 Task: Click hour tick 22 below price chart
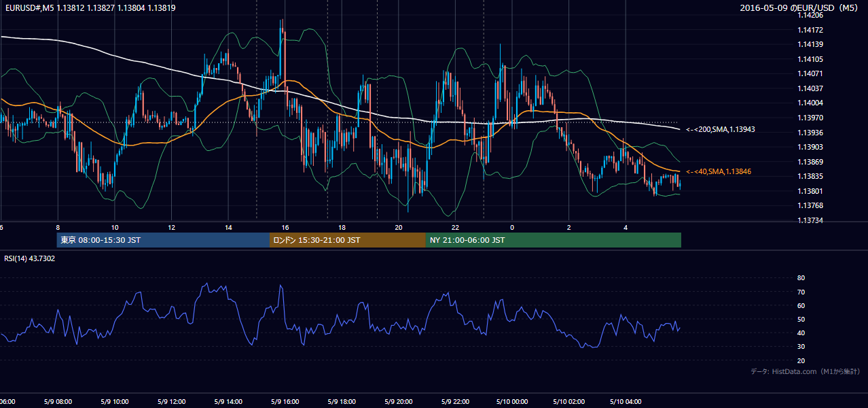(x=455, y=228)
